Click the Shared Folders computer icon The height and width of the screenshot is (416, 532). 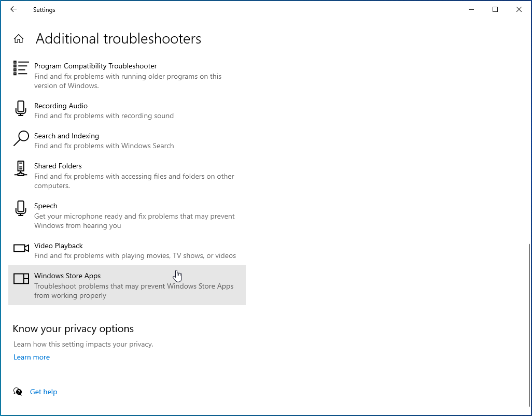(x=21, y=168)
